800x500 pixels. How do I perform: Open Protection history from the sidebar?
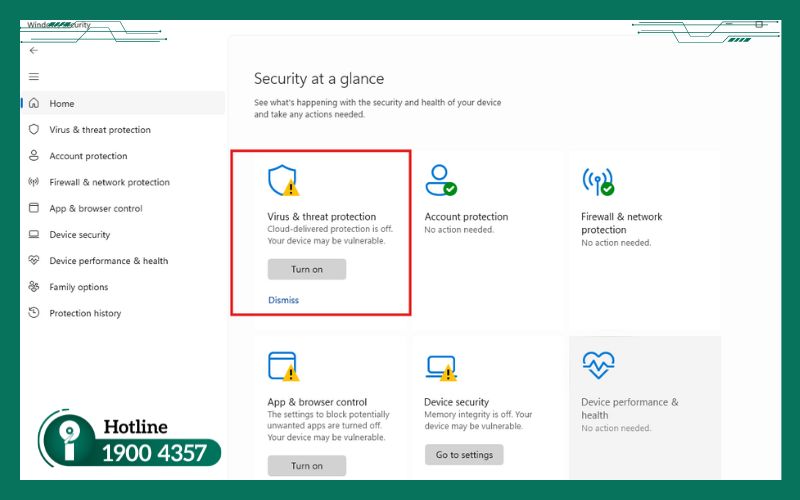point(85,314)
